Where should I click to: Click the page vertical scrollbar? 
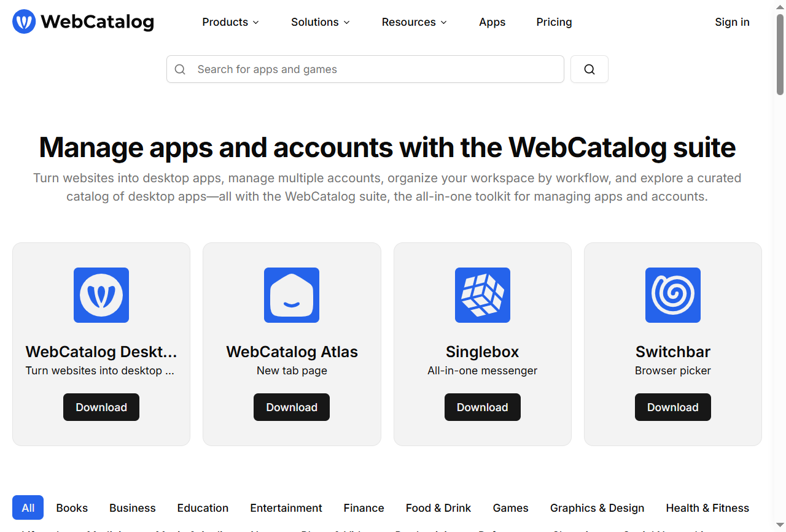click(x=780, y=55)
